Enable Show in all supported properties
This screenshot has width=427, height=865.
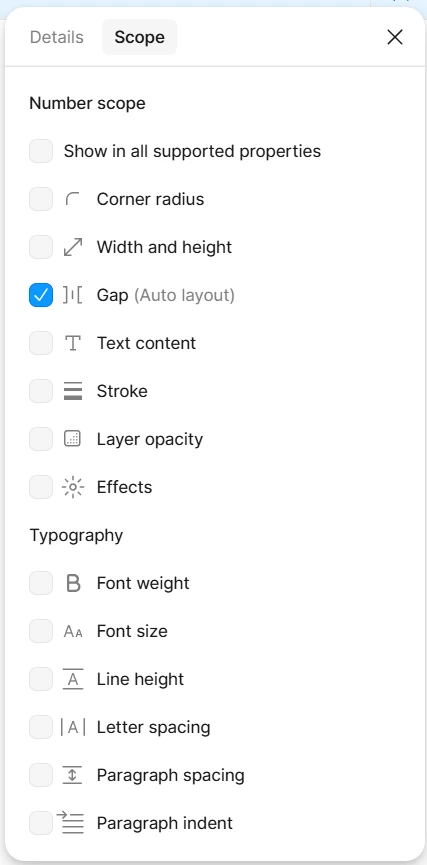pyautogui.click(x=41, y=151)
